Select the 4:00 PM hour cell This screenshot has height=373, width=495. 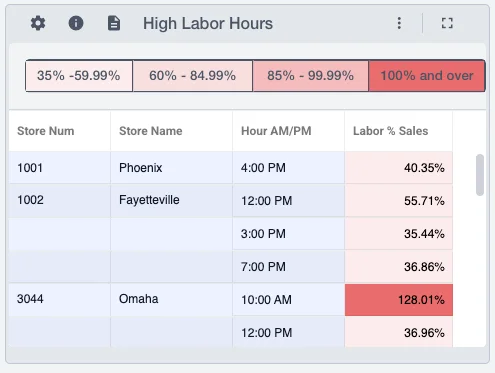click(x=288, y=168)
